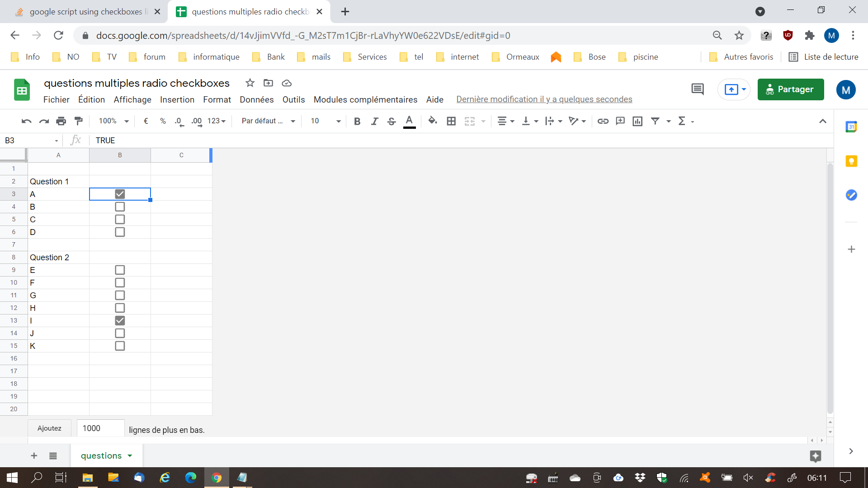Viewport: 868px width, 488px height.
Task: Expand the font size dropdown
Action: [x=338, y=121]
